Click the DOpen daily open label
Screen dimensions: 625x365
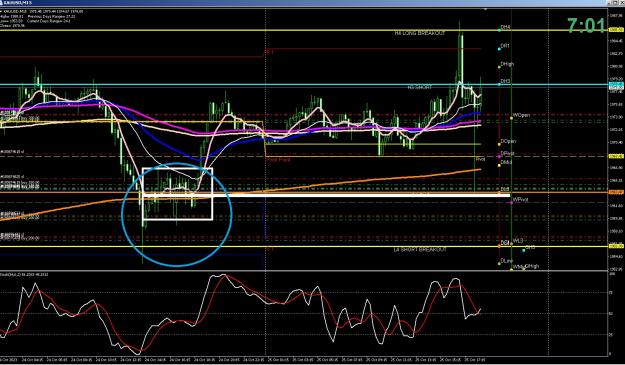pyautogui.click(x=508, y=141)
